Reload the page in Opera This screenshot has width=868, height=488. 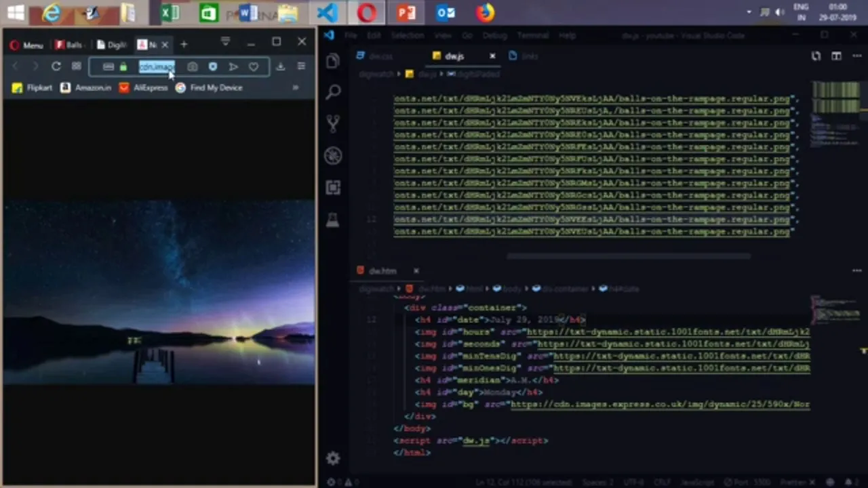click(56, 66)
